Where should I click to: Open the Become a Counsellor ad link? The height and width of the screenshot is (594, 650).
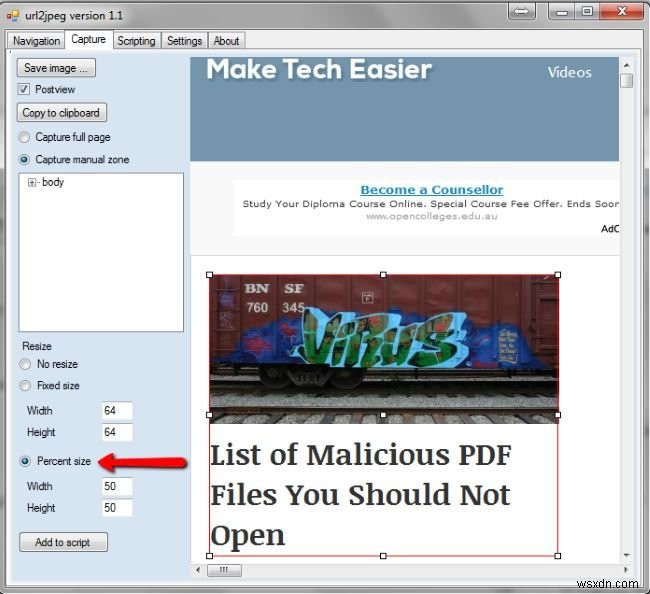click(432, 190)
